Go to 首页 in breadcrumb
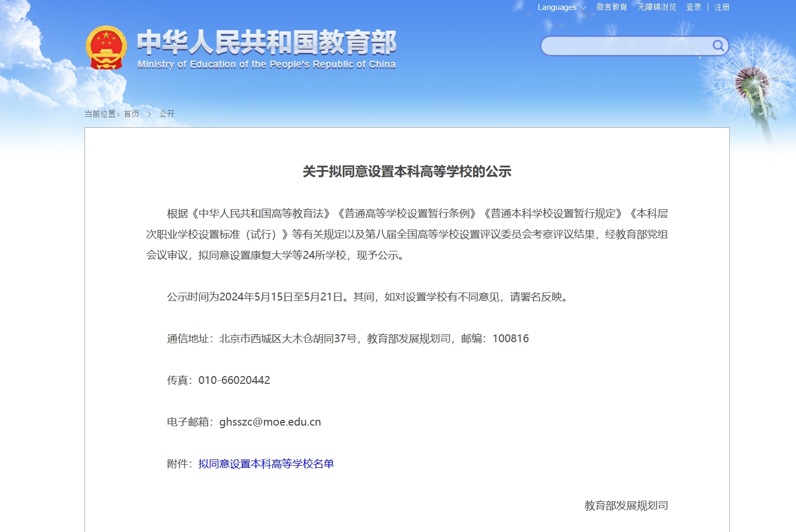This screenshot has height=532, width=796. coord(131,114)
